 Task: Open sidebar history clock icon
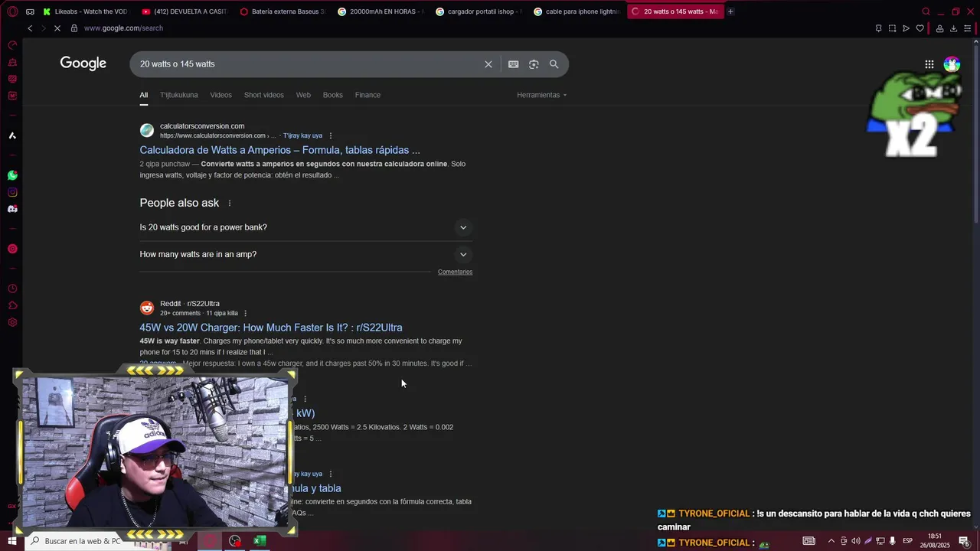pos(12,289)
